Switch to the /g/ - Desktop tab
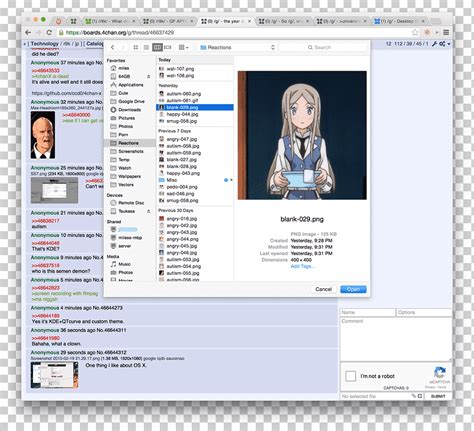474x431 pixels. [x=399, y=21]
